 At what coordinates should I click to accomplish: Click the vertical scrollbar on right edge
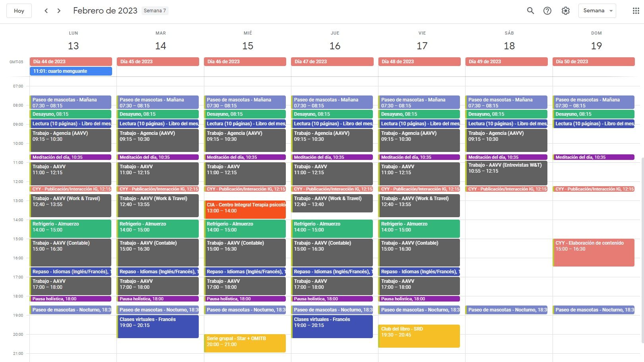tap(642, 250)
